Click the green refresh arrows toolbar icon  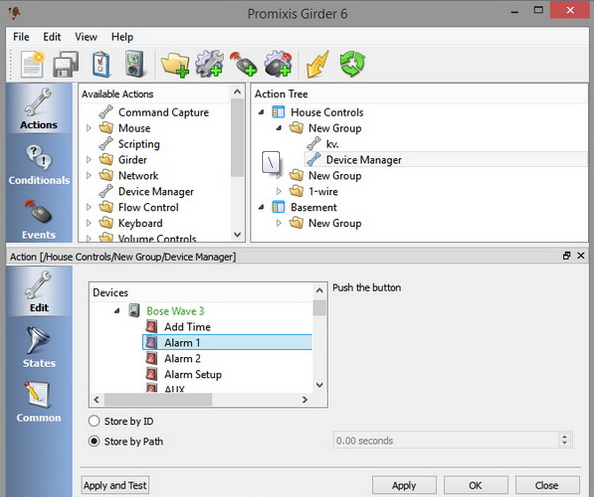click(352, 64)
